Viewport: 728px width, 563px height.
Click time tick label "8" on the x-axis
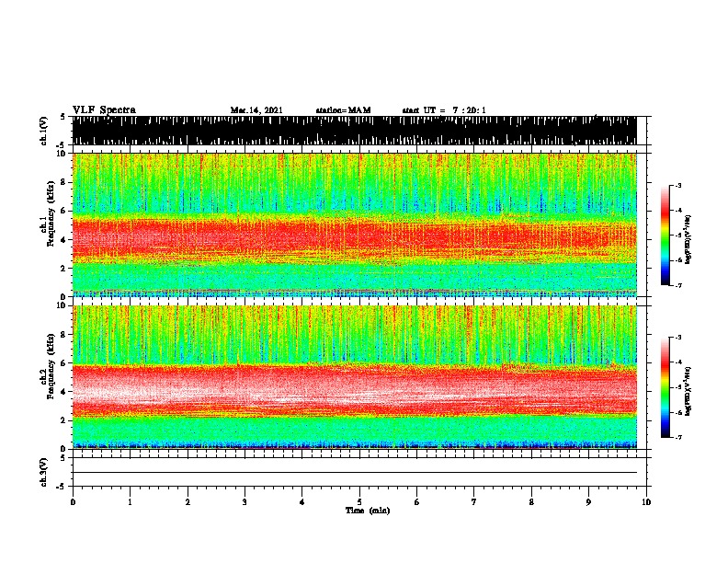pos(531,502)
